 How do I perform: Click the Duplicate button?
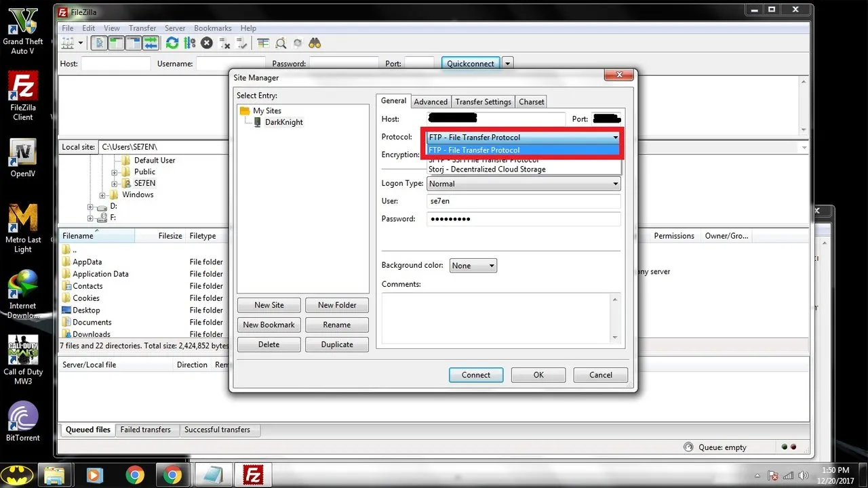pyautogui.click(x=337, y=344)
